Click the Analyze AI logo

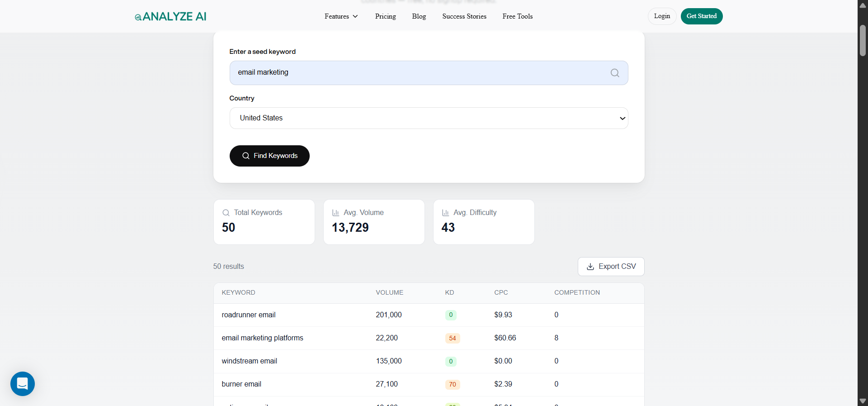(x=170, y=17)
